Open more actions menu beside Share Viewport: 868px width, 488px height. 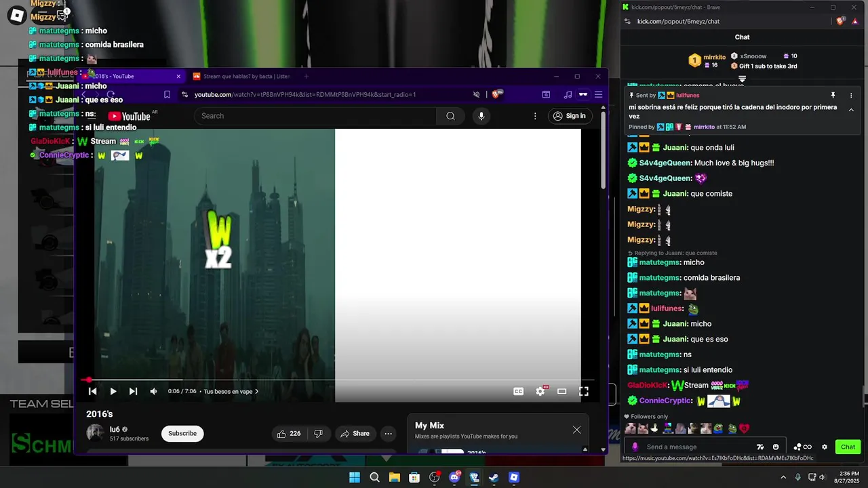point(388,434)
